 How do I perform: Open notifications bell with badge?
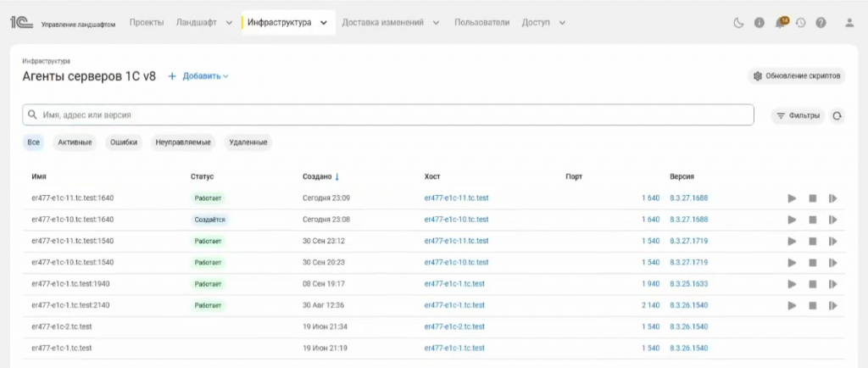(x=780, y=23)
